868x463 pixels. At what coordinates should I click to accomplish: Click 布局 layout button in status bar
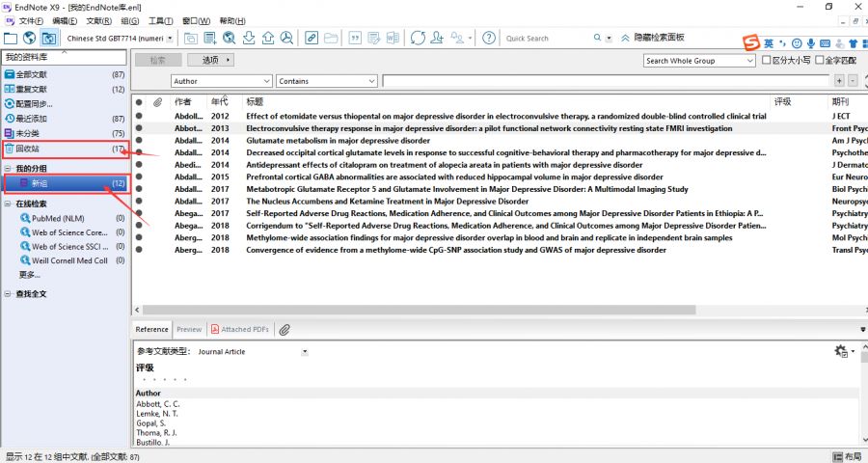848,457
